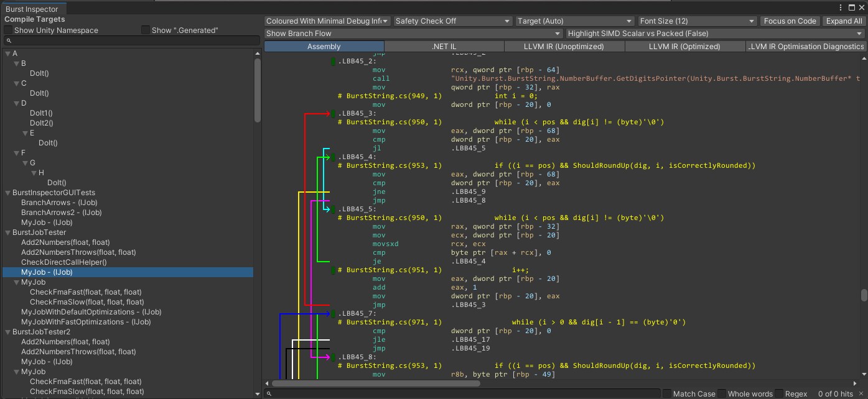Switch to the .NET IL tab
Screen dimensions: 868x399
pos(444,47)
